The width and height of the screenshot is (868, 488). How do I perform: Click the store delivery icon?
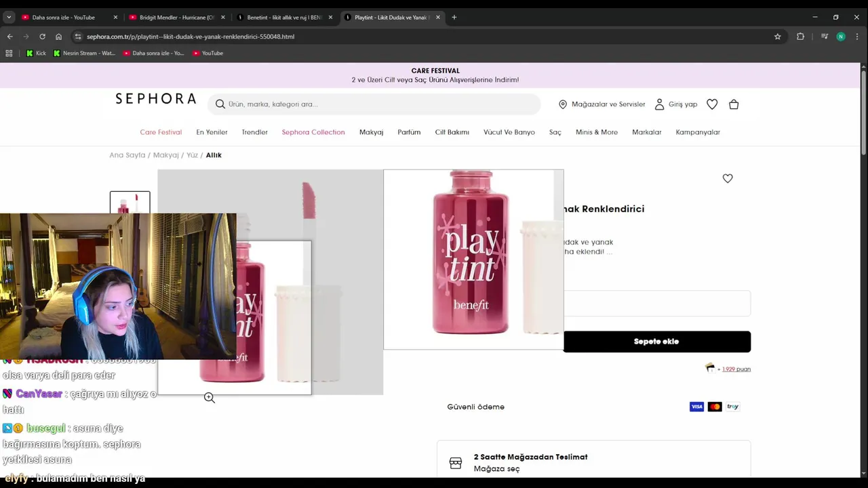tap(456, 464)
